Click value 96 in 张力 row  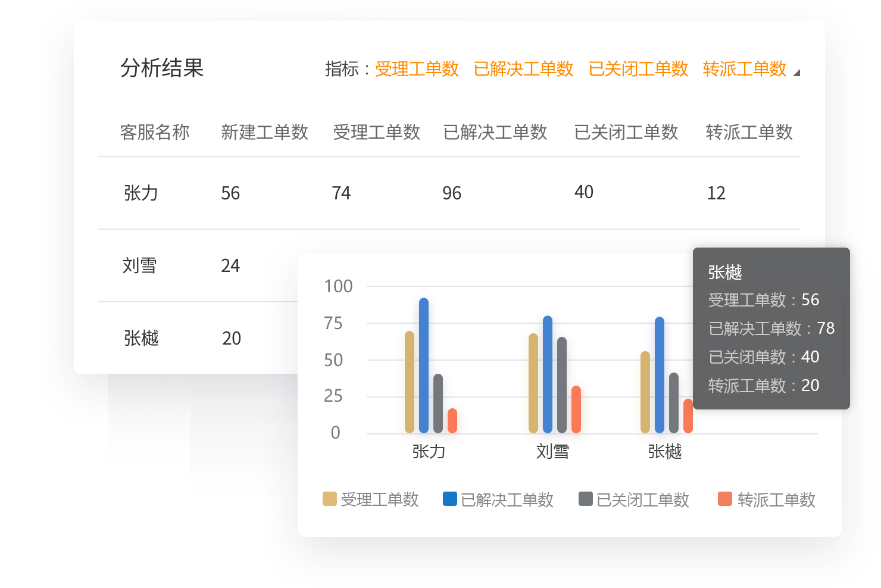[x=452, y=193]
